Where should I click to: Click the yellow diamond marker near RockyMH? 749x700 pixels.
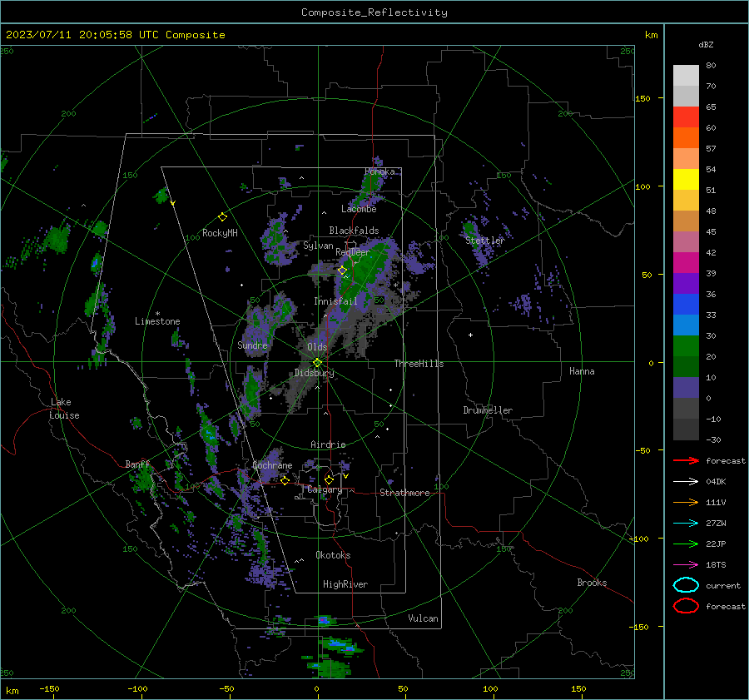pos(222,217)
